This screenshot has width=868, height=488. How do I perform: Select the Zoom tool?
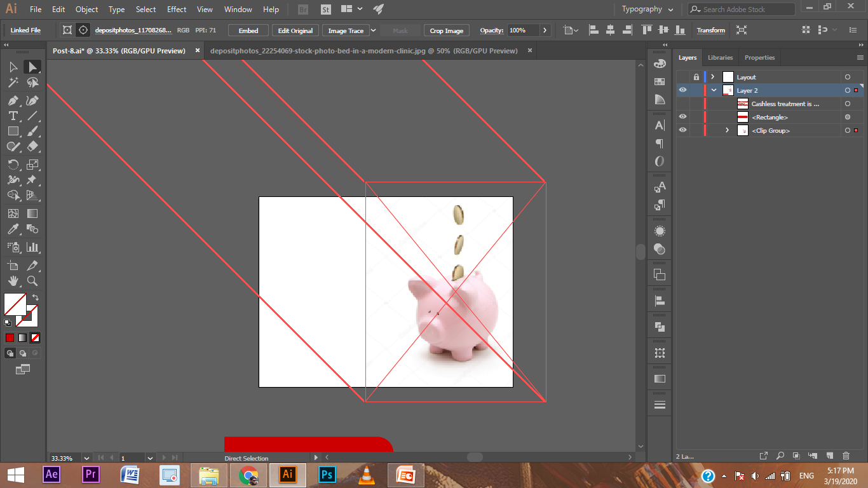pyautogui.click(x=32, y=281)
